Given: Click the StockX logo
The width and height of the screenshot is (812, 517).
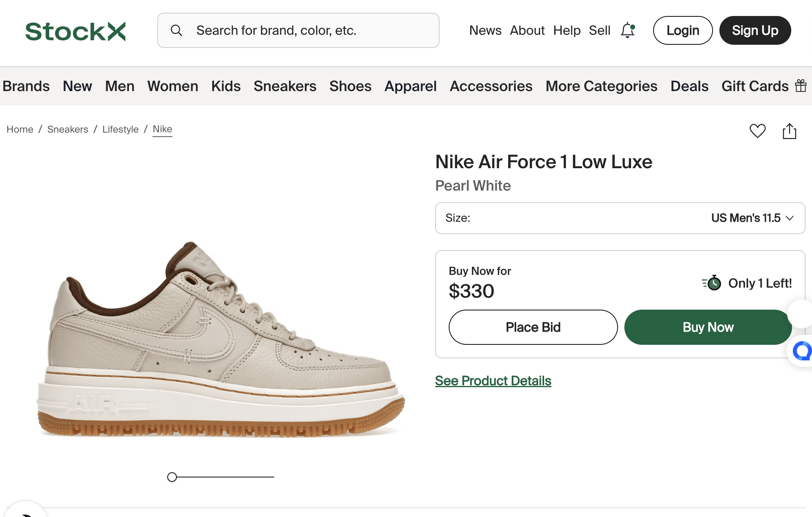Looking at the screenshot, I should (x=75, y=31).
